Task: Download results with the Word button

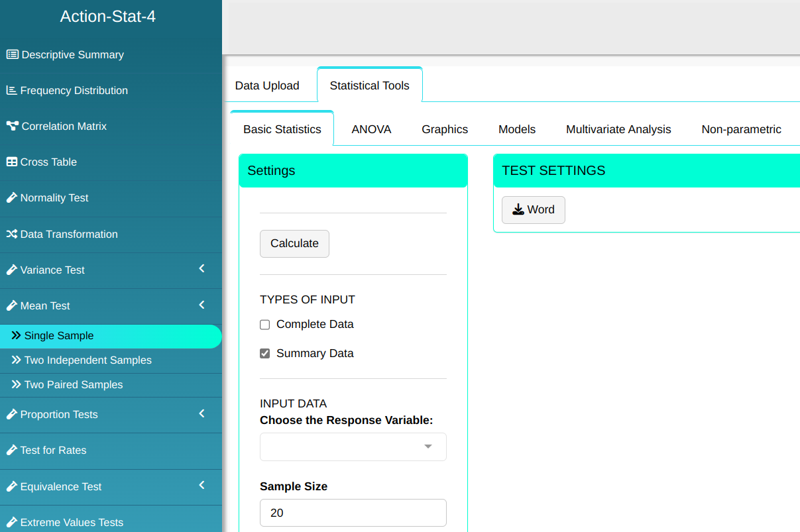Action: 533,210
